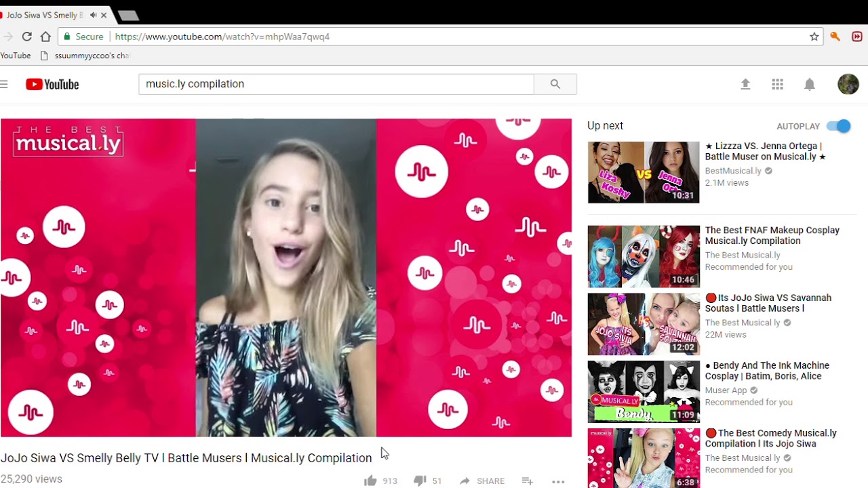Click the Up next heading
This screenshot has width=868, height=488.
click(605, 126)
